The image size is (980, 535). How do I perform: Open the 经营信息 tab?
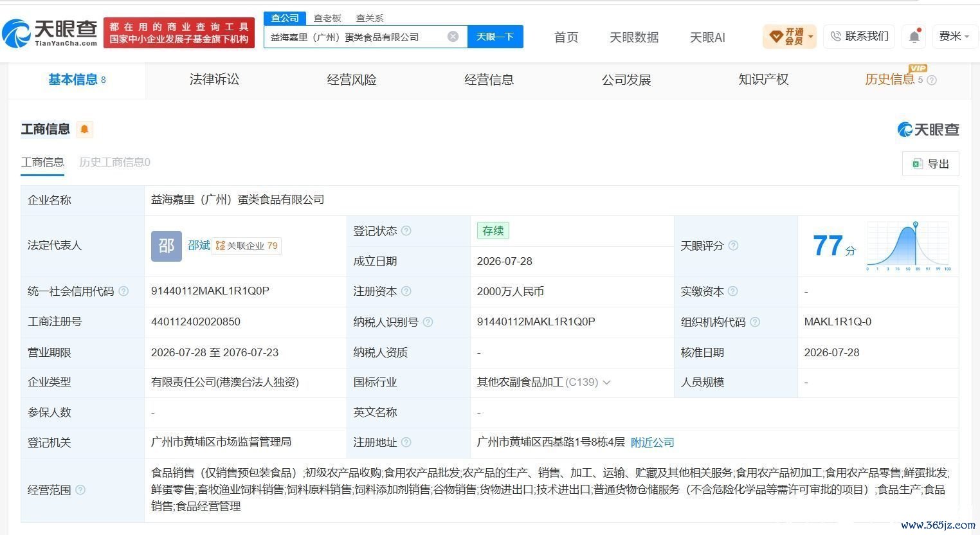click(x=489, y=80)
